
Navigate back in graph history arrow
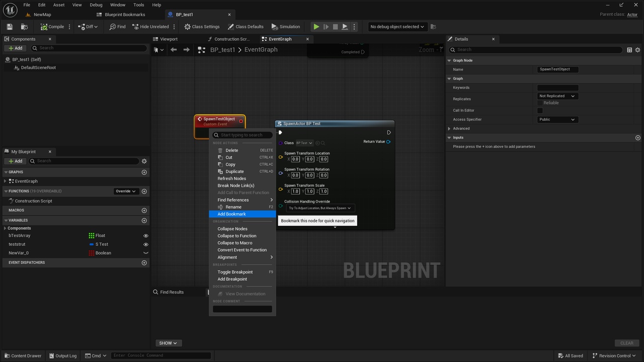[x=174, y=50]
